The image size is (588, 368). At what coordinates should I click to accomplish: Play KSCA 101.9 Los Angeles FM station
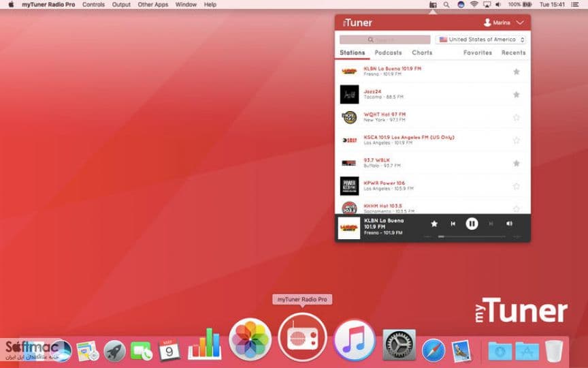point(432,140)
